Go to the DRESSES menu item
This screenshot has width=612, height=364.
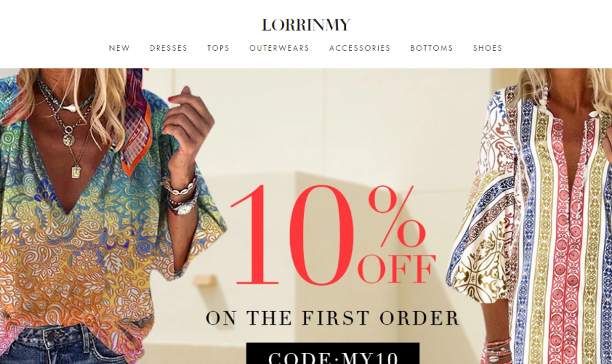tap(168, 48)
